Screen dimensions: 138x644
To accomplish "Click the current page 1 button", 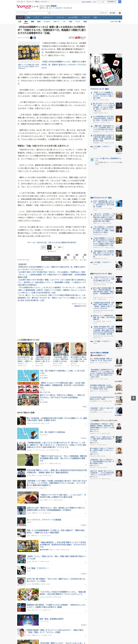I will point(49,247).
